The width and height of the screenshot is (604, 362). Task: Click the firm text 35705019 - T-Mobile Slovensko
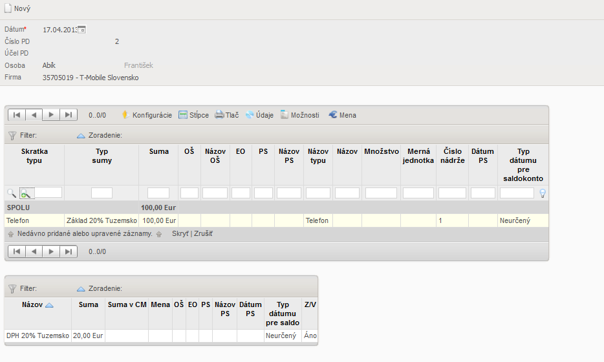[x=91, y=78]
